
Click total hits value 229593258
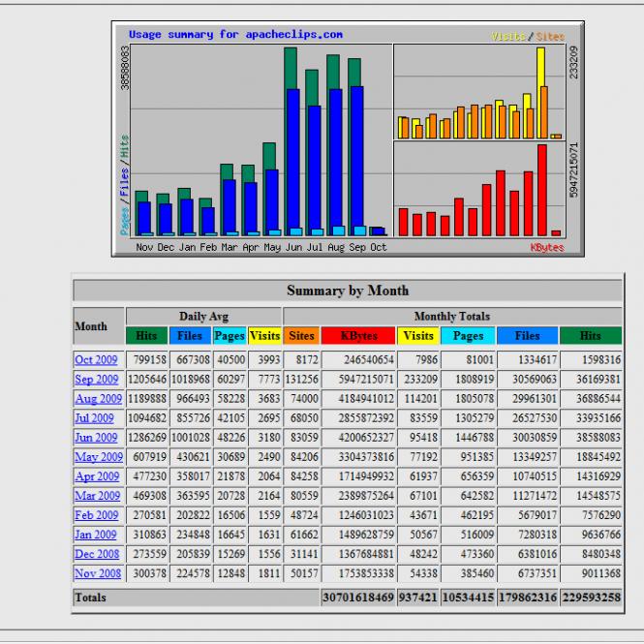coord(591,598)
